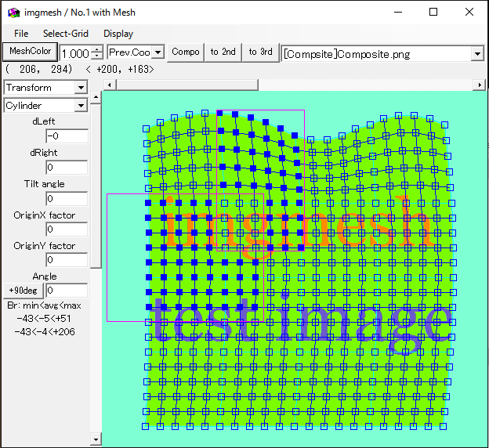Open the File menu
The image size is (489, 448).
[21, 34]
